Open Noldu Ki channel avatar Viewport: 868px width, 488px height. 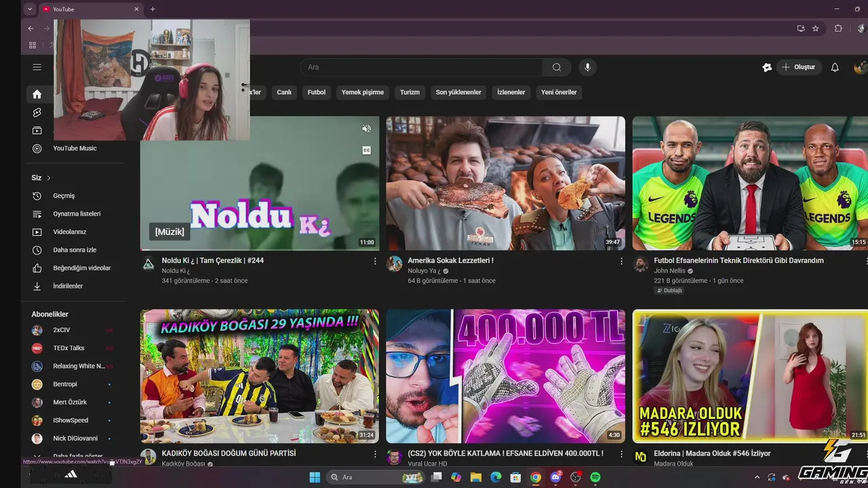pyautogui.click(x=149, y=264)
